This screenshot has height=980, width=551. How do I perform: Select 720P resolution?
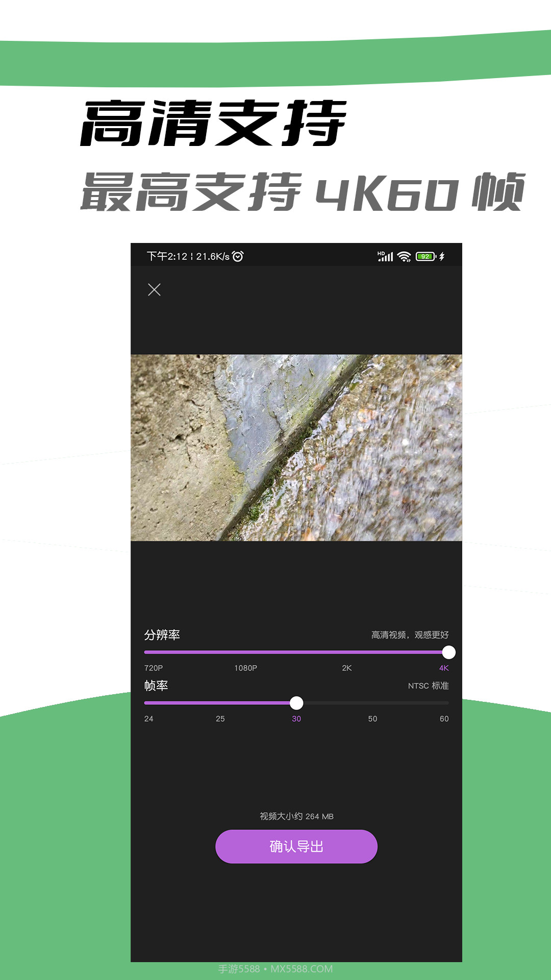tap(154, 668)
